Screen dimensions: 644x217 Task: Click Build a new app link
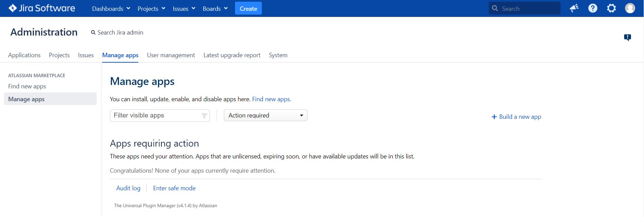pyautogui.click(x=520, y=117)
